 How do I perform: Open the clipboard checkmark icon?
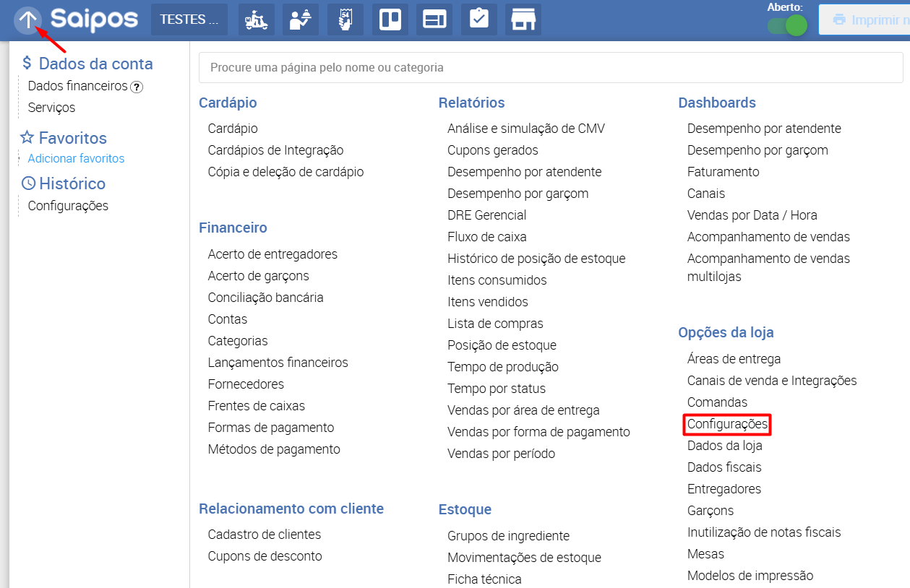pos(479,20)
